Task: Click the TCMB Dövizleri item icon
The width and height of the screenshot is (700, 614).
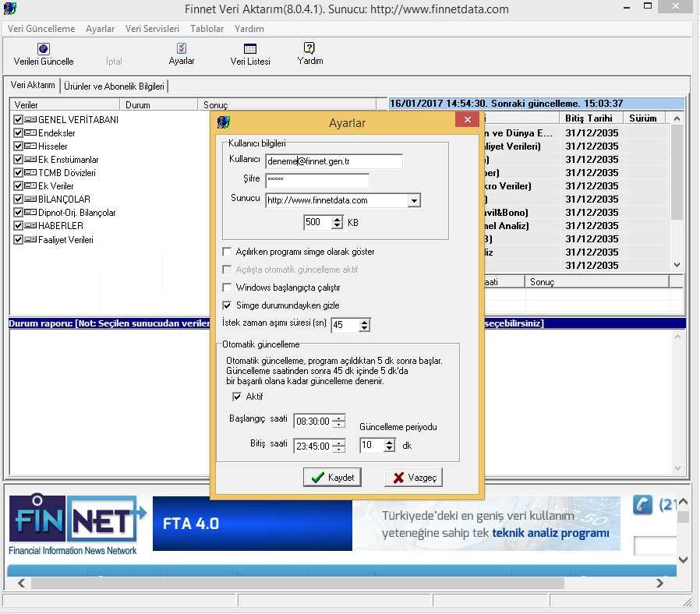Action: (x=30, y=173)
